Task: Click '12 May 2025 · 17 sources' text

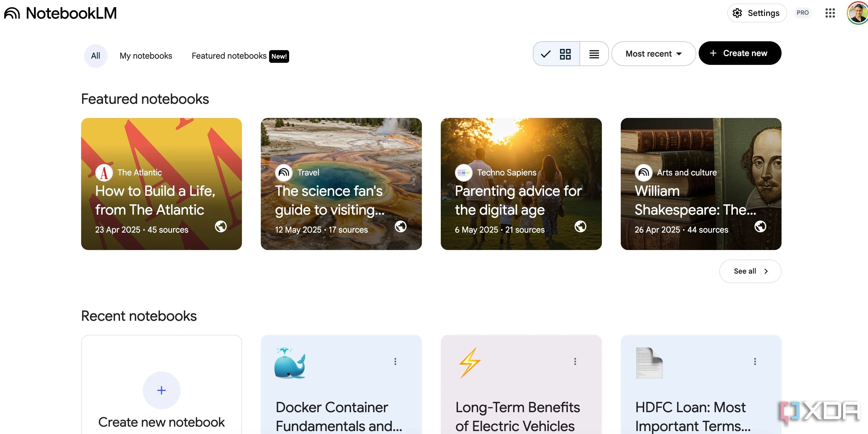Action: (x=322, y=230)
